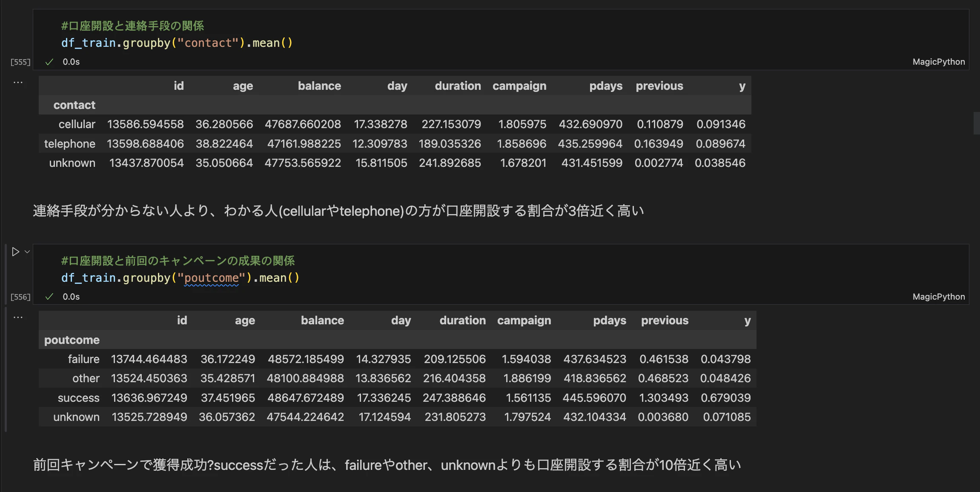Image resolution: width=980 pixels, height=492 pixels.
Task: Click 'poutcome' index header
Action: (x=72, y=340)
